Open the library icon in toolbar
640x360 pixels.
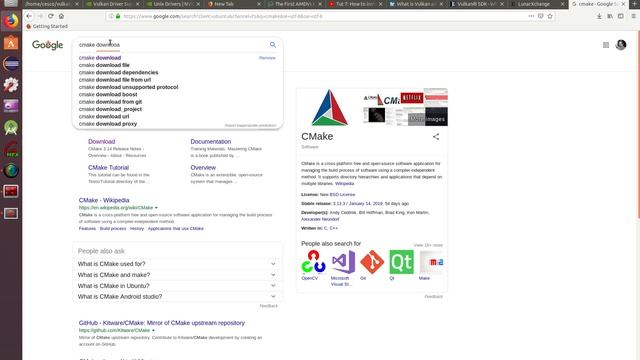pos(610,16)
